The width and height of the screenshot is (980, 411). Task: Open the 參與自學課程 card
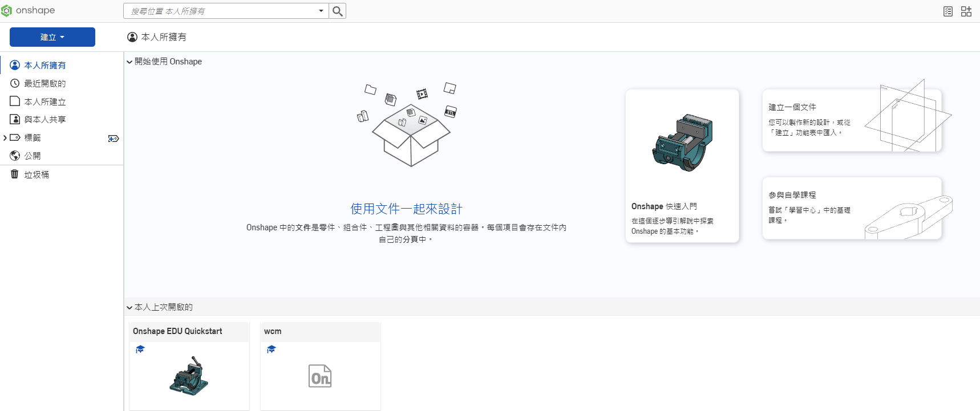[x=852, y=208]
